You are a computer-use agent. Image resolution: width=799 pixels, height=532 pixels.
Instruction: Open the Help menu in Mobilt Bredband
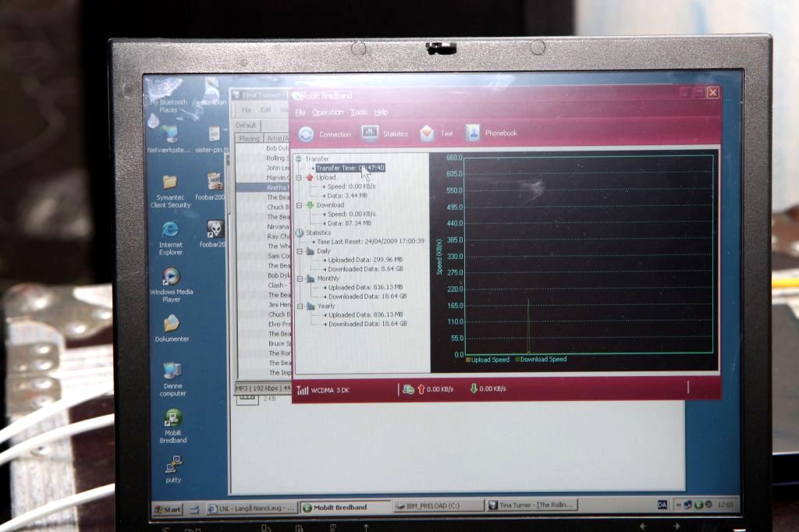click(x=381, y=112)
